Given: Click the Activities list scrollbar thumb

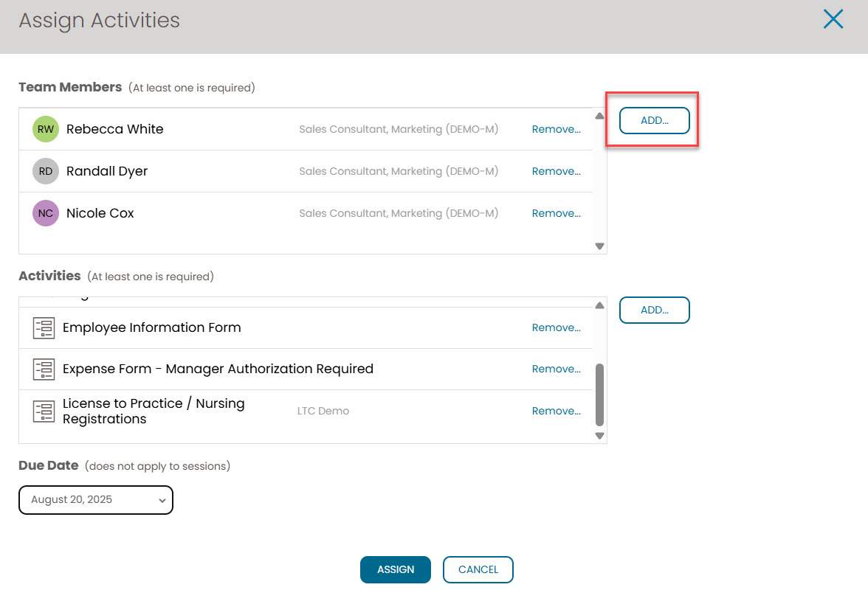Looking at the screenshot, I should point(599,395).
